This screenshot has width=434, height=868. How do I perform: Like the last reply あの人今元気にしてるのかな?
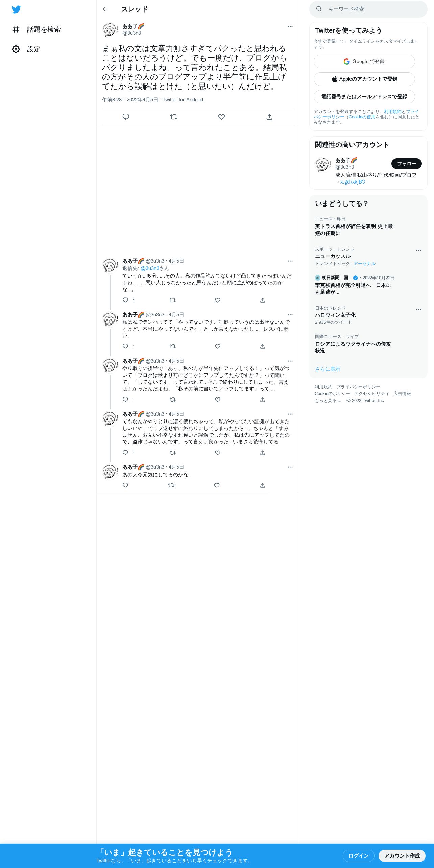[217, 485]
